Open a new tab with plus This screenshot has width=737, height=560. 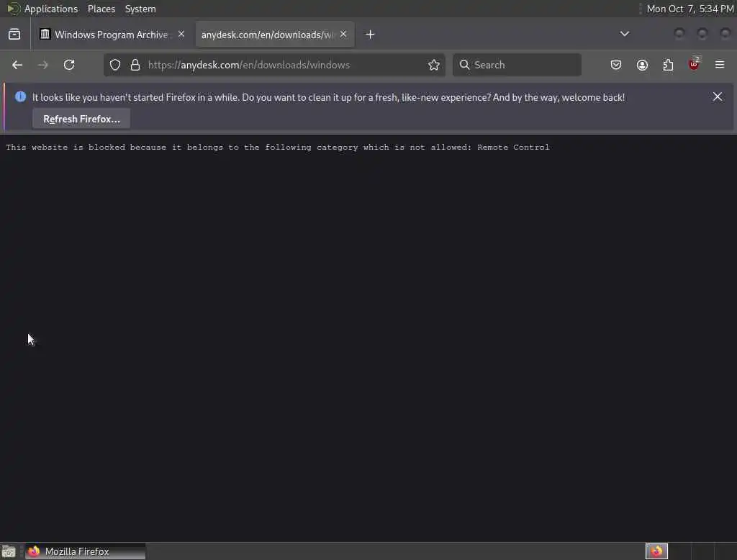[x=371, y=35]
